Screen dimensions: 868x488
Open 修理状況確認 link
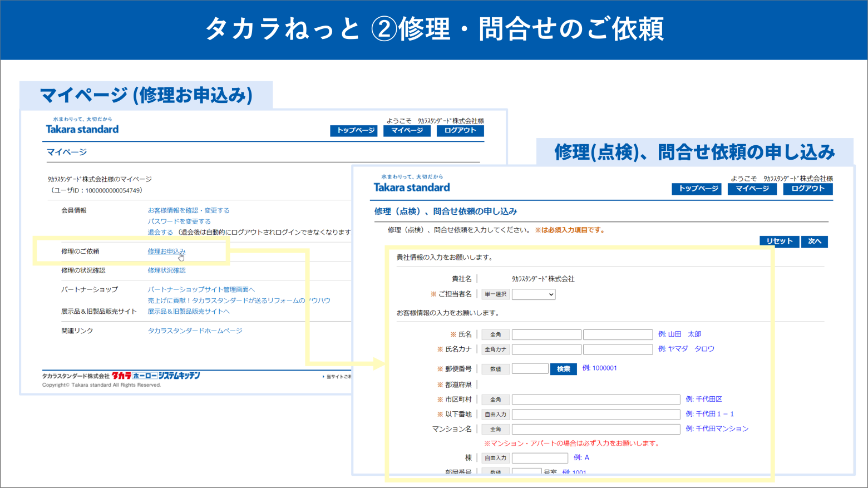coord(166,270)
